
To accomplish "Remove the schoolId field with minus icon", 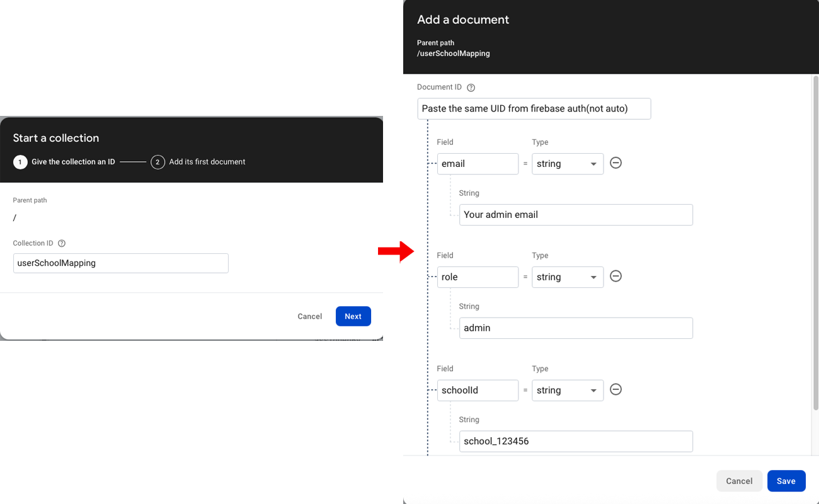I will (x=616, y=390).
